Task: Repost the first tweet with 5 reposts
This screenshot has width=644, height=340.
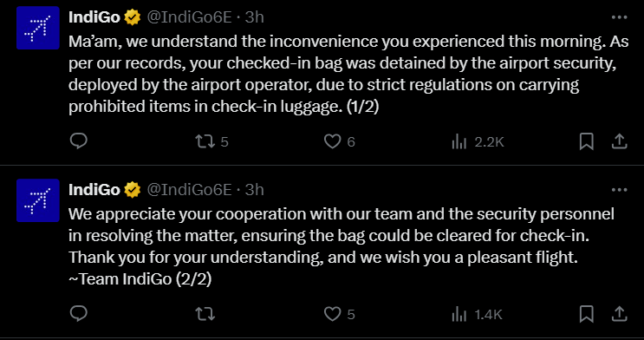Action: [211, 142]
